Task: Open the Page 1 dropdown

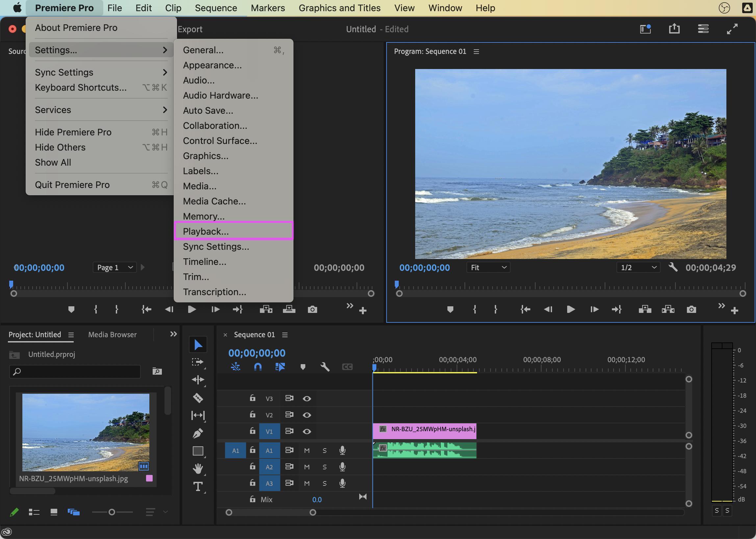Action: (x=114, y=268)
